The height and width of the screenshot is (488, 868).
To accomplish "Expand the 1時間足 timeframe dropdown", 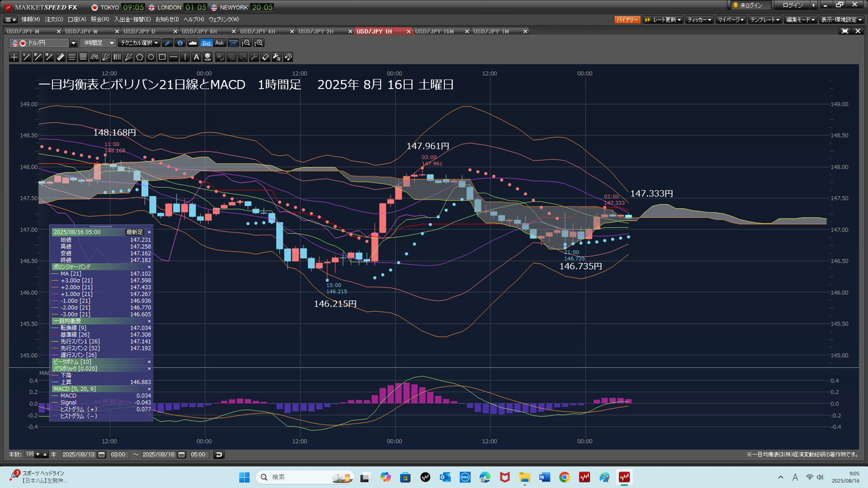I will pos(102,43).
